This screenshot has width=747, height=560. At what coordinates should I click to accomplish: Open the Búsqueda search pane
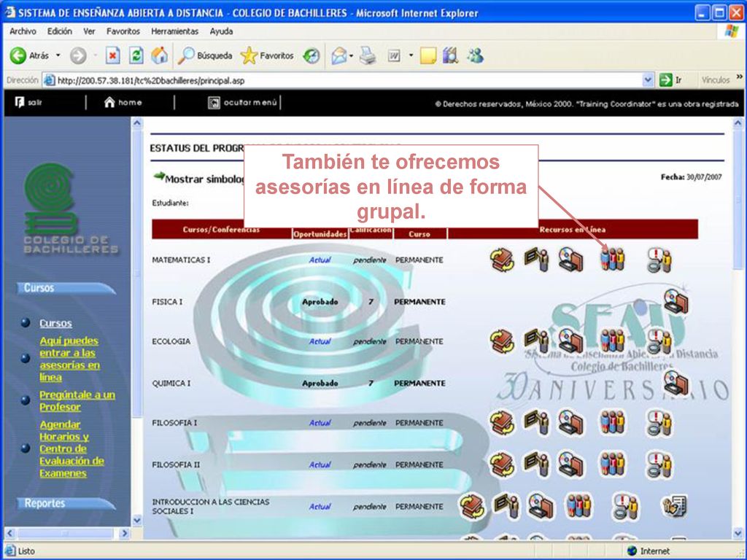205,55
